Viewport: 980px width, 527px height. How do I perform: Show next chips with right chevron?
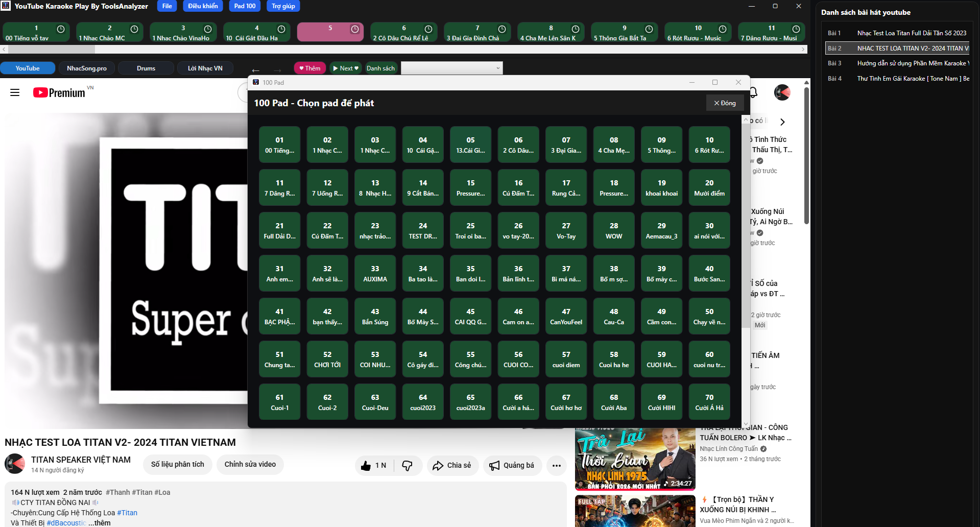pyautogui.click(x=782, y=122)
